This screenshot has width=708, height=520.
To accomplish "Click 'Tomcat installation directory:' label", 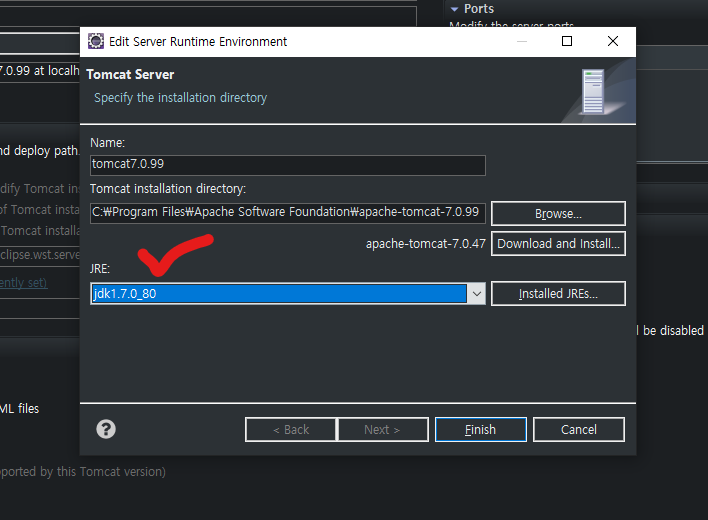I will coord(168,189).
